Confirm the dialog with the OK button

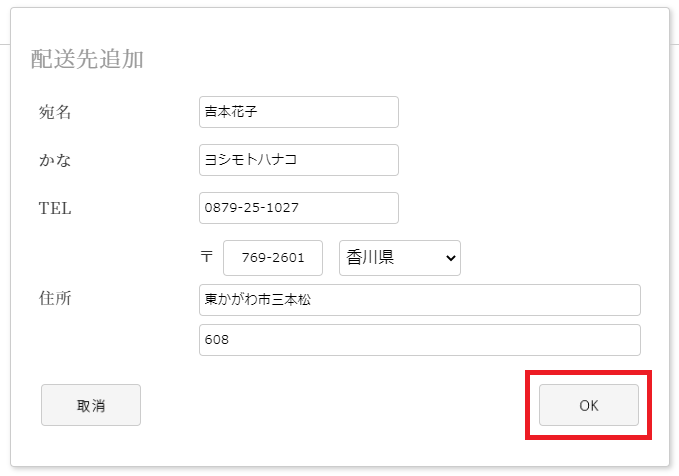588,405
